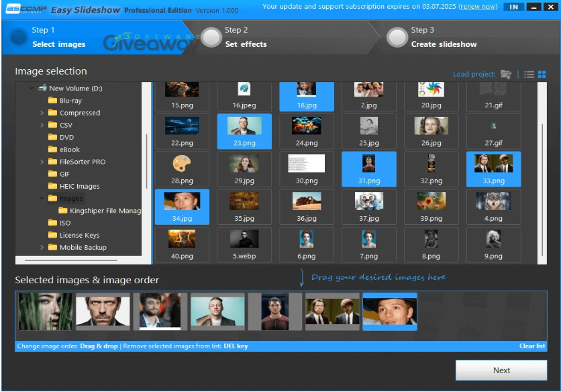
Task: Select the DVD folder icon
Action: coord(52,137)
